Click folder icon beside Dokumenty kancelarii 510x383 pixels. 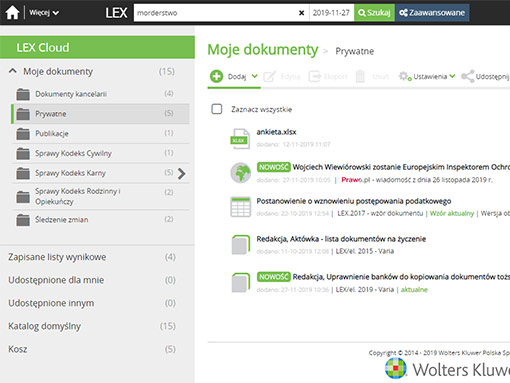23,94
